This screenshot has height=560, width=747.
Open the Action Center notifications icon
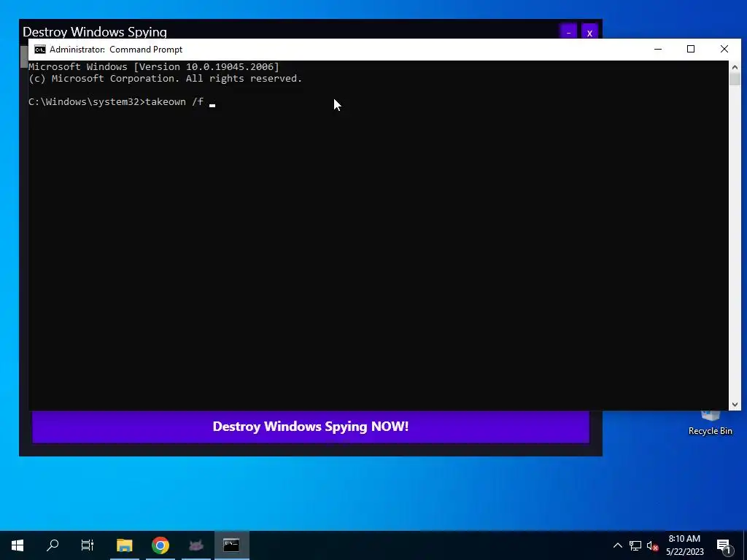click(724, 545)
